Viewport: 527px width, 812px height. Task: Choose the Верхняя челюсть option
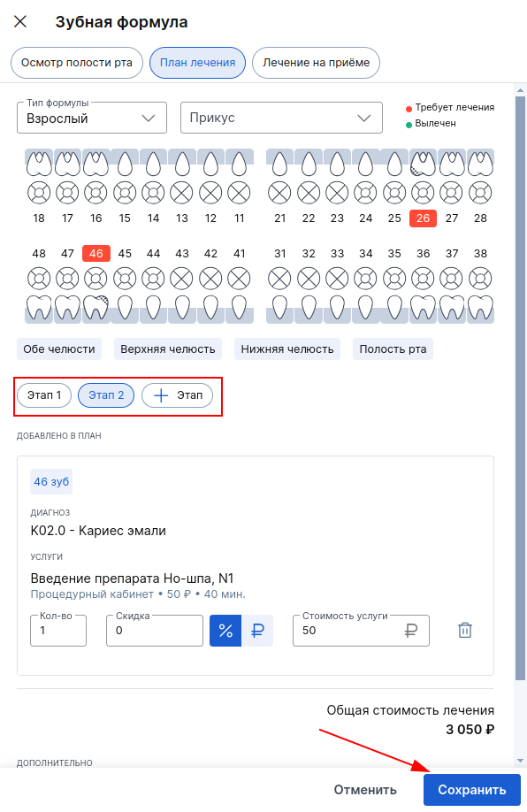pos(168,349)
